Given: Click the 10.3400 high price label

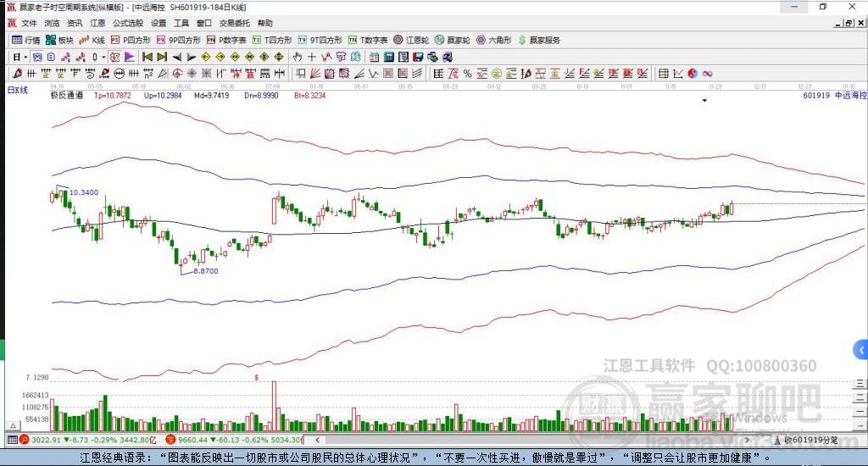Looking at the screenshot, I should click(x=84, y=192).
